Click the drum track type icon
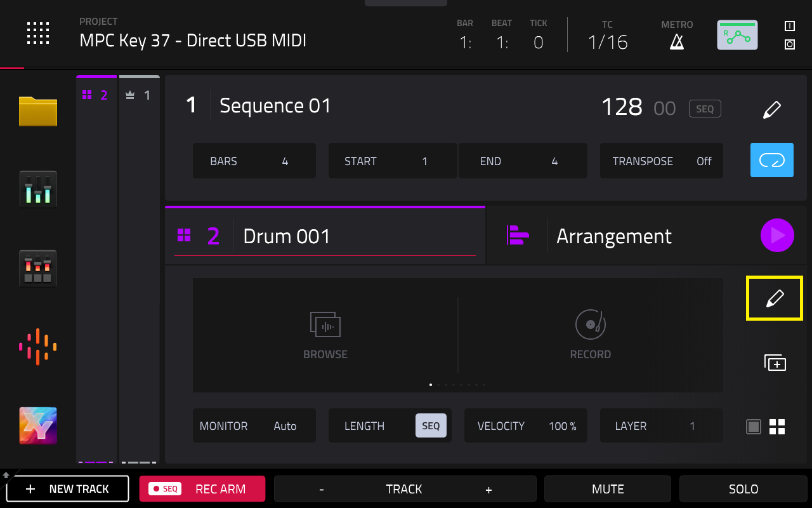Image resolution: width=812 pixels, height=508 pixels. click(184, 236)
